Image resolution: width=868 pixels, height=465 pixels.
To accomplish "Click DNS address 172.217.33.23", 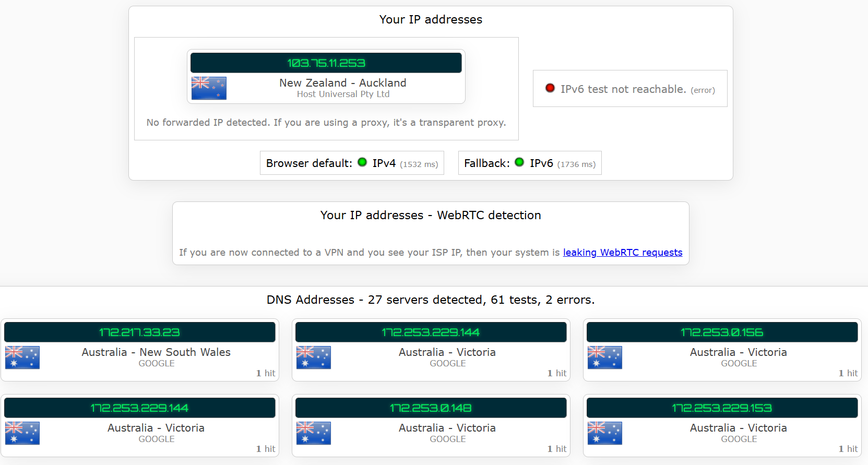I will click(x=139, y=332).
